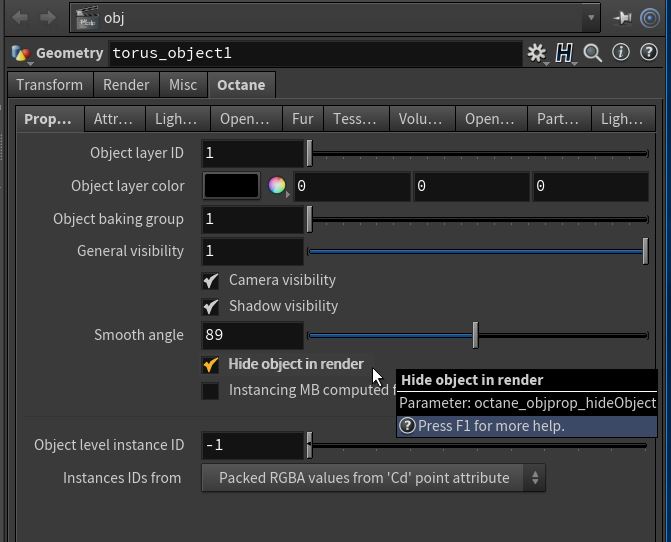Click the General visibility slider handle
The height and width of the screenshot is (542, 671).
pos(645,251)
